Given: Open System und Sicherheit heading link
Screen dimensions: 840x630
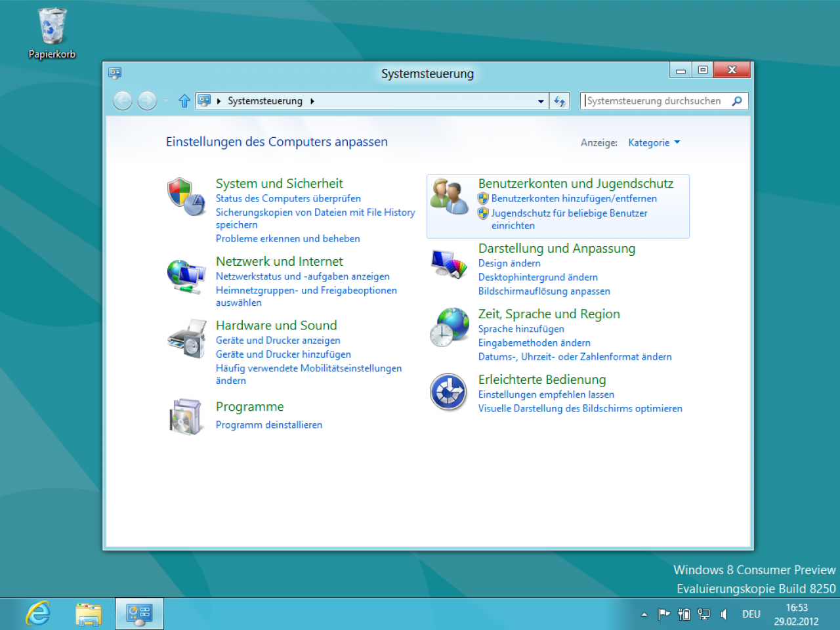Looking at the screenshot, I should (x=279, y=184).
